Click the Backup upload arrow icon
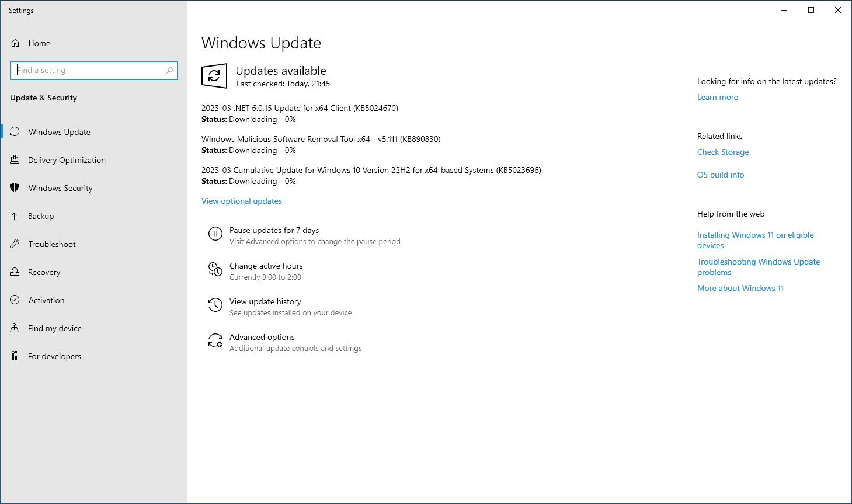 click(x=15, y=216)
